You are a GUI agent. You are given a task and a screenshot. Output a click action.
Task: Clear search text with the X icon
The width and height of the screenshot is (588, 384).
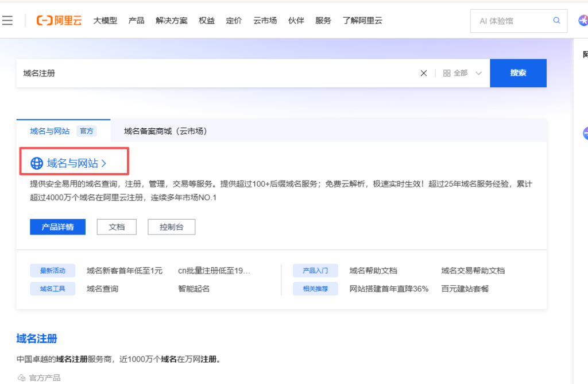(424, 73)
